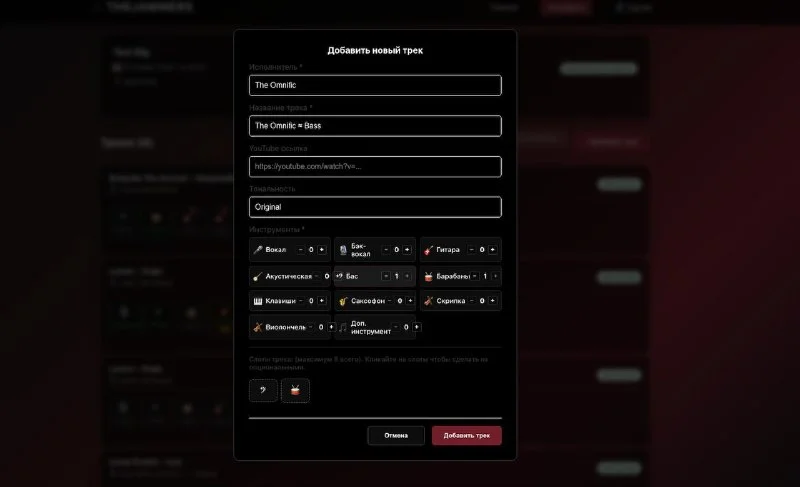Click the Тональность field showing Original

click(376, 207)
